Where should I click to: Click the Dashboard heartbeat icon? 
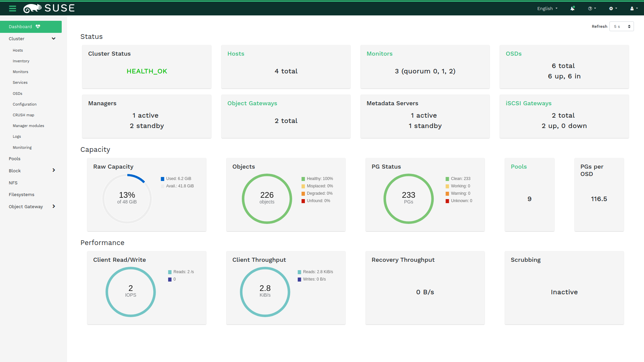tap(38, 26)
